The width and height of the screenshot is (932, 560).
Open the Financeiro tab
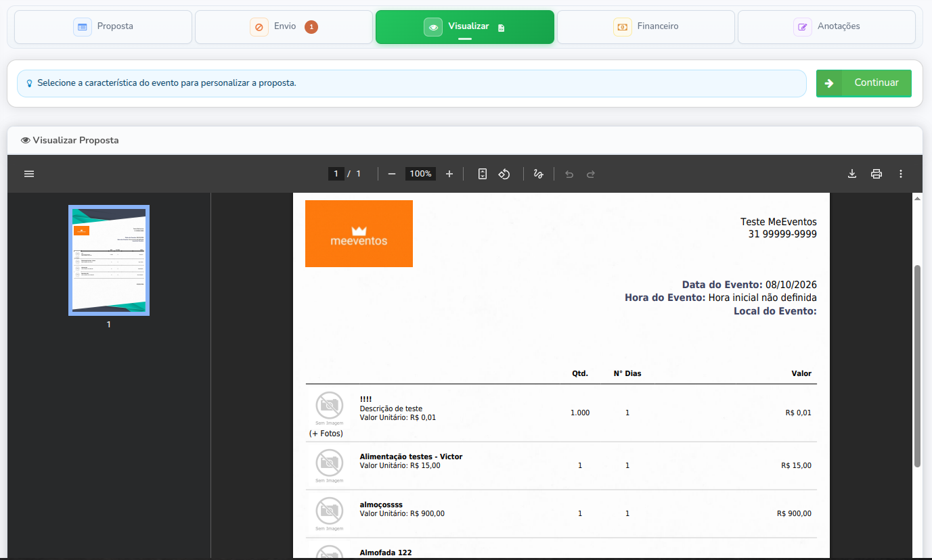(646, 27)
